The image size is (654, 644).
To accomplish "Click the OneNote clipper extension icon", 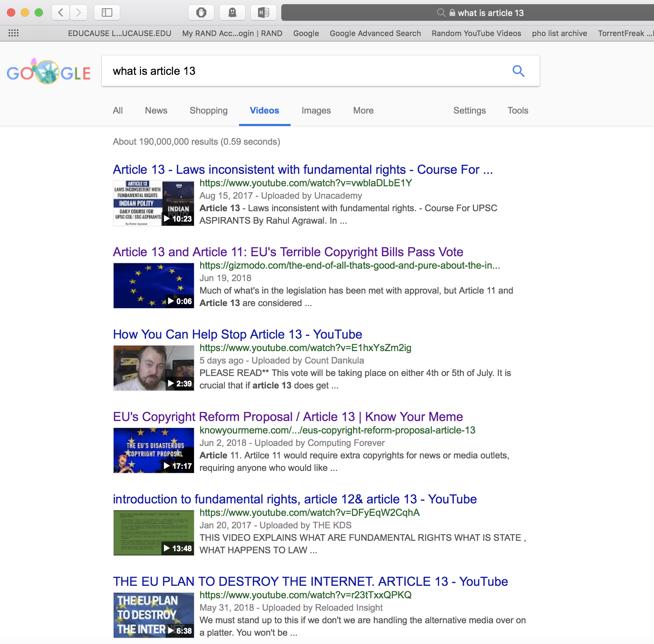I will tap(264, 13).
